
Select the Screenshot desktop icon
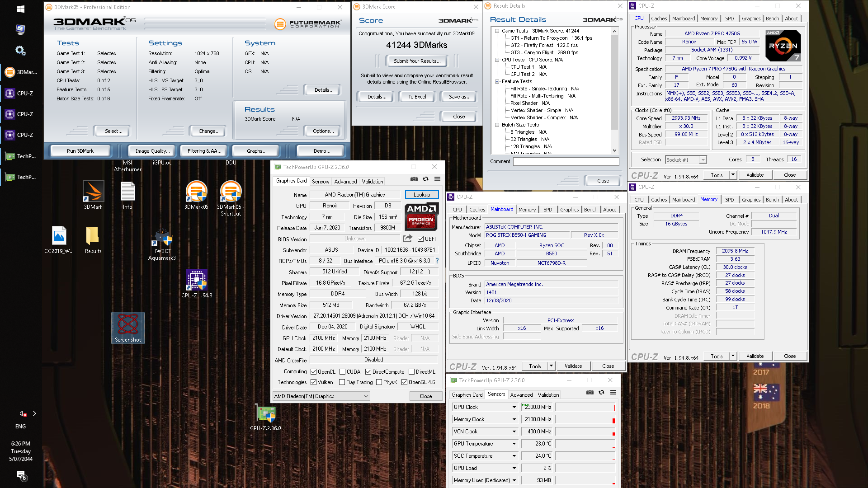point(128,328)
